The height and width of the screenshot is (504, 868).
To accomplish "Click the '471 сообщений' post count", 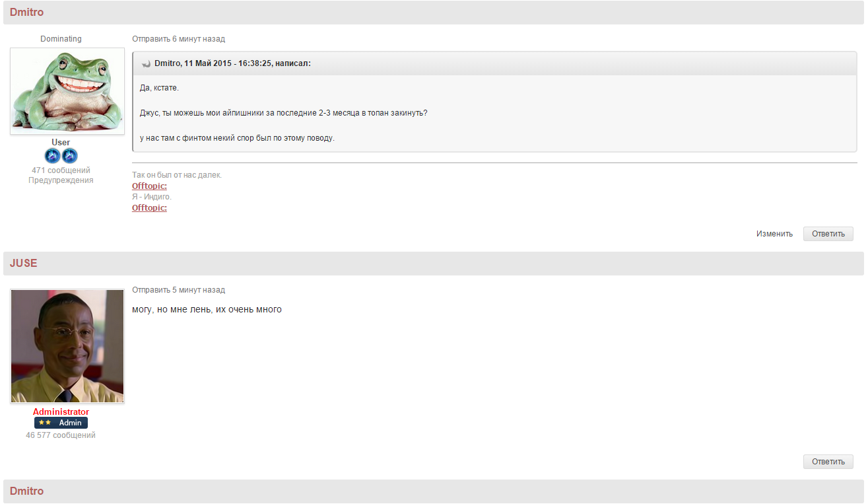I will pyautogui.click(x=61, y=170).
